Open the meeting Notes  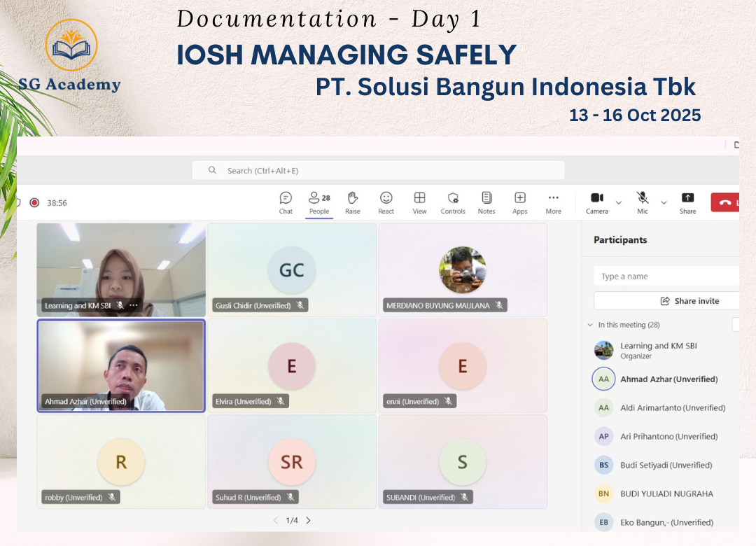pos(486,202)
